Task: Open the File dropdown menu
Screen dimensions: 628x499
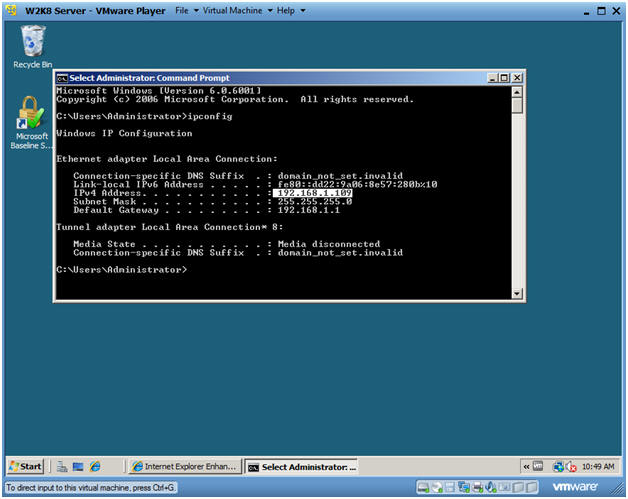Action: click(x=187, y=10)
